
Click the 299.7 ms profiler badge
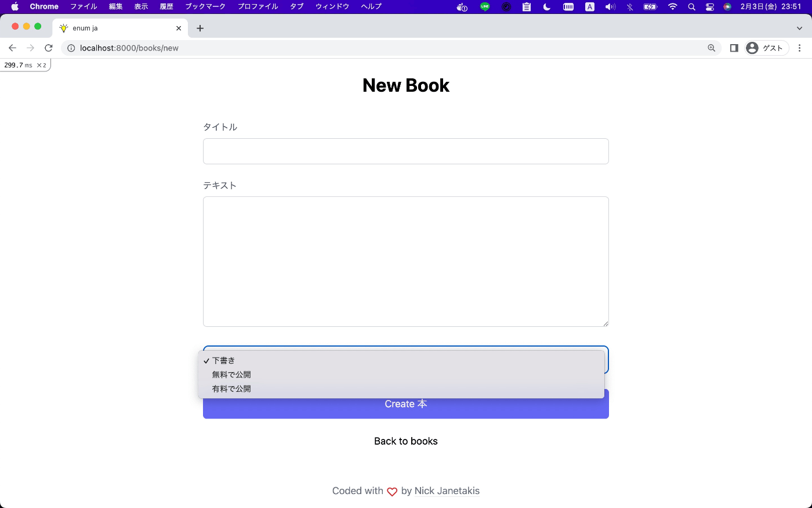(25, 65)
